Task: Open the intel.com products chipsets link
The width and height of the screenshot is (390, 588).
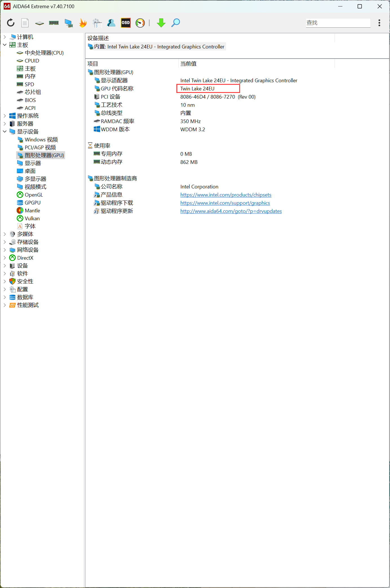Action: tap(226, 195)
